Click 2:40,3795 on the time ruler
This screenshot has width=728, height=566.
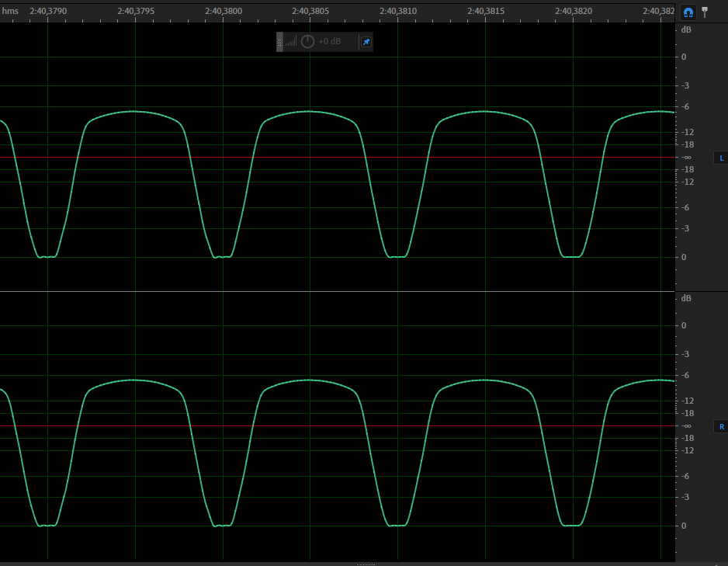click(x=135, y=12)
